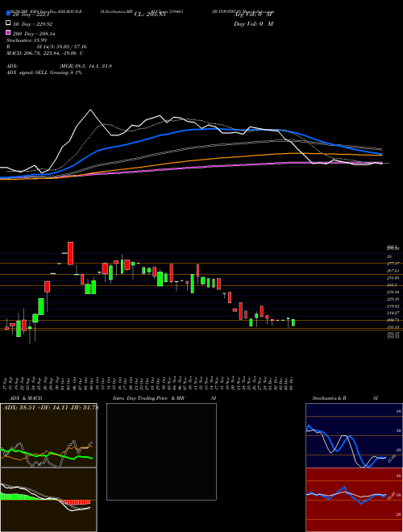Click the 210.27 price axis label
403x532 pixels.
pyautogui.click(x=393, y=313)
